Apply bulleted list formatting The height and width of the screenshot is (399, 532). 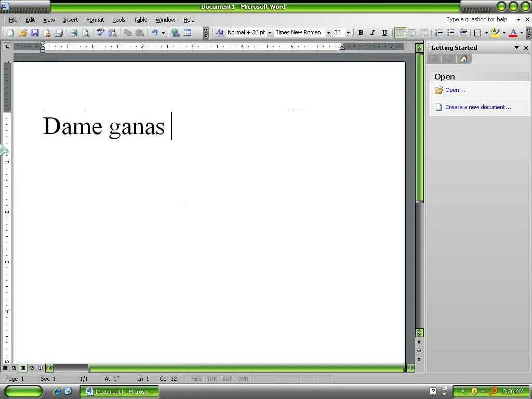[450, 33]
